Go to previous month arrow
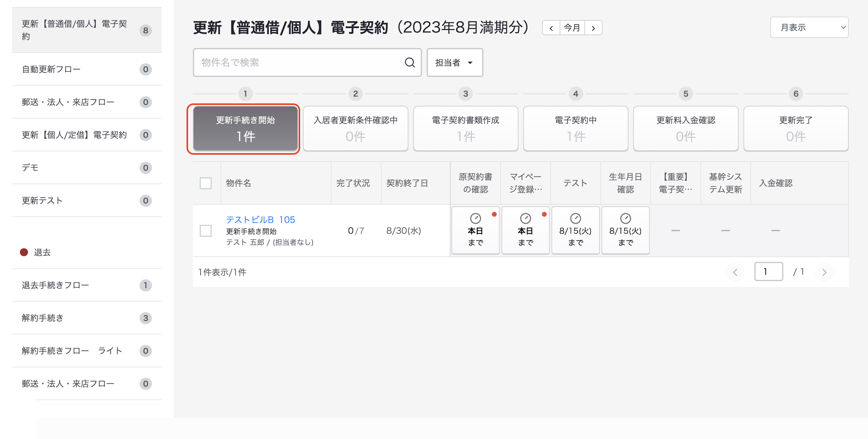Image resolution: width=868 pixels, height=439 pixels. [x=551, y=28]
